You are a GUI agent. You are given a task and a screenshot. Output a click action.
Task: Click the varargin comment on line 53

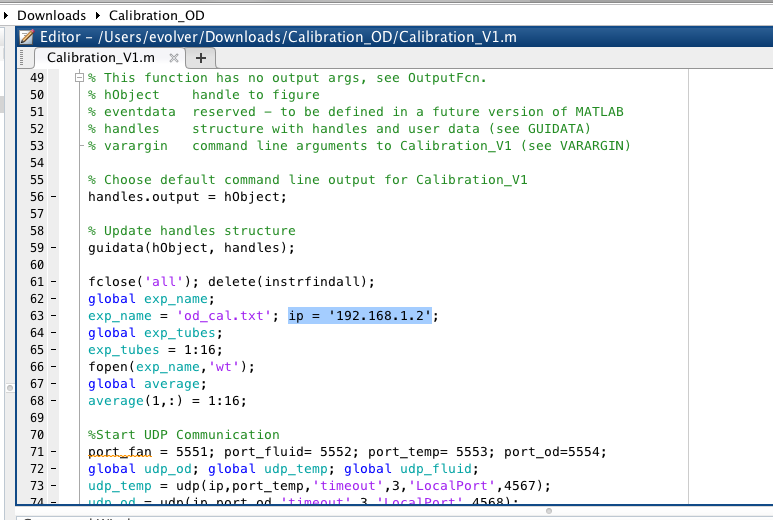tap(359, 146)
